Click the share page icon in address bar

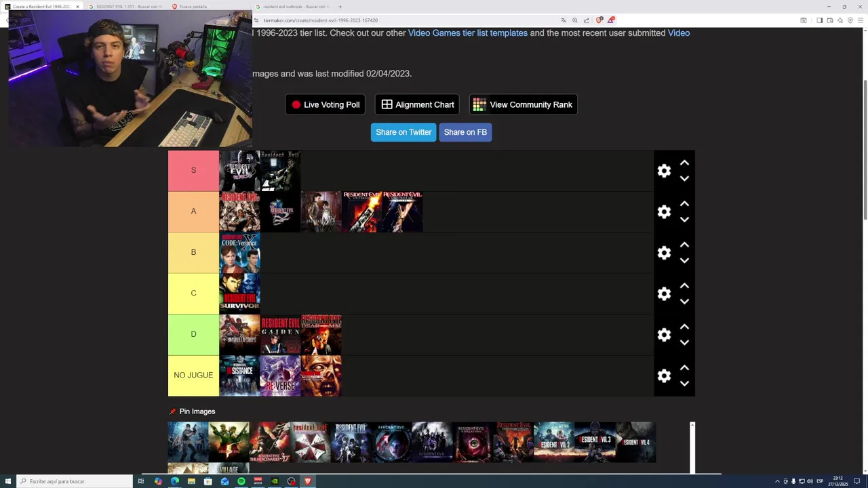point(586,20)
